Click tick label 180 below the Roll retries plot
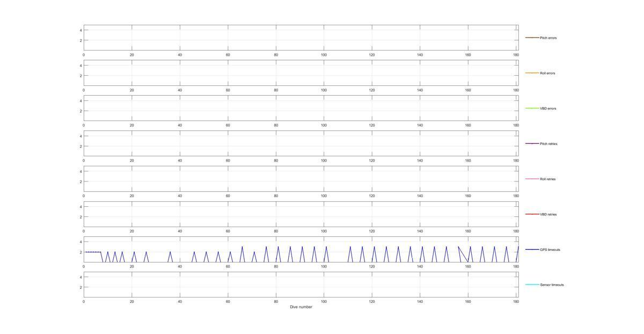644x334 pixels. click(x=516, y=195)
